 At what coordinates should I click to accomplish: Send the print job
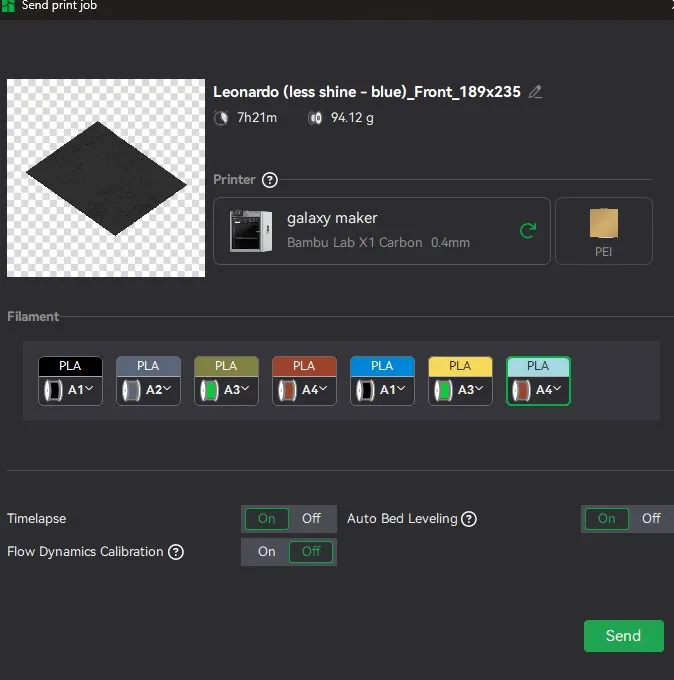[624, 636]
